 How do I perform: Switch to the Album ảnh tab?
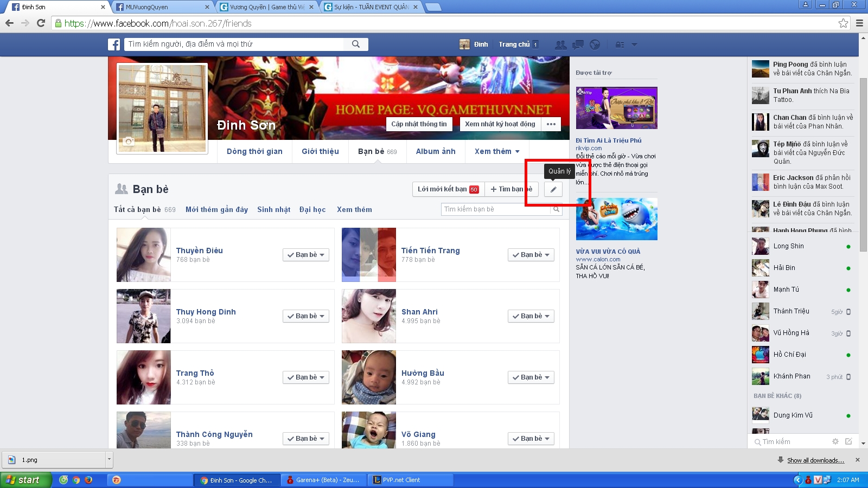point(436,152)
